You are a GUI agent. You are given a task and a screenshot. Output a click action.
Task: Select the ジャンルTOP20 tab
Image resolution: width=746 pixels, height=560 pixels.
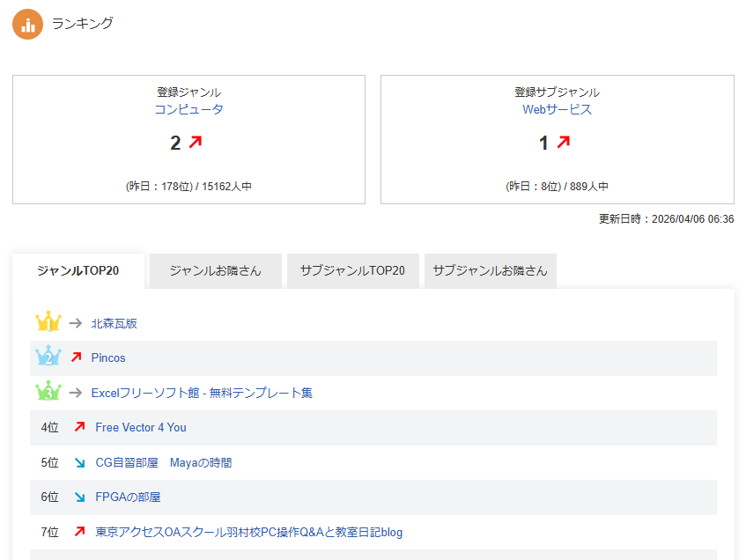78,270
